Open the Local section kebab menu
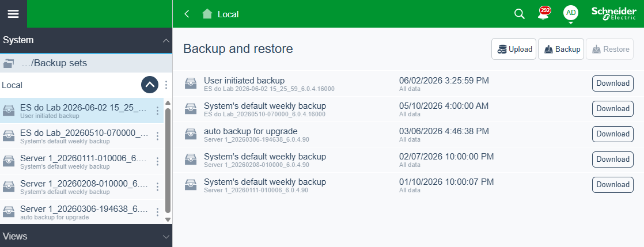The width and height of the screenshot is (644, 247). tap(166, 85)
